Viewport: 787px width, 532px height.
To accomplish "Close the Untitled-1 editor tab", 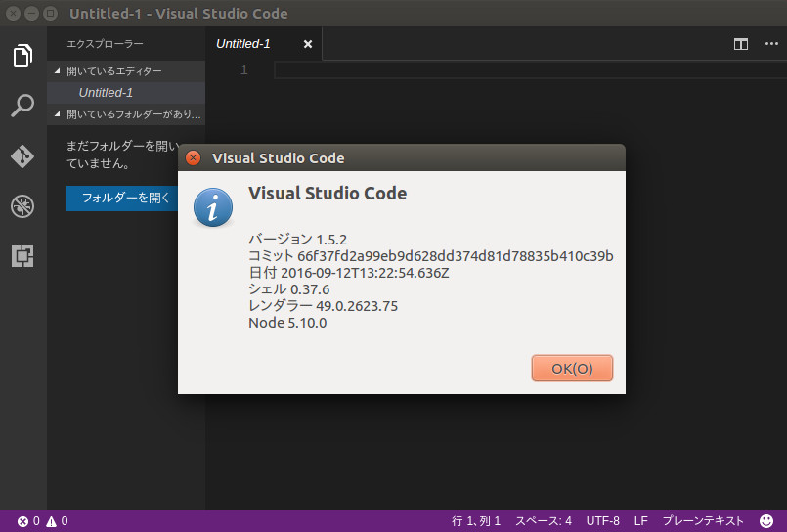I will [308, 44].
